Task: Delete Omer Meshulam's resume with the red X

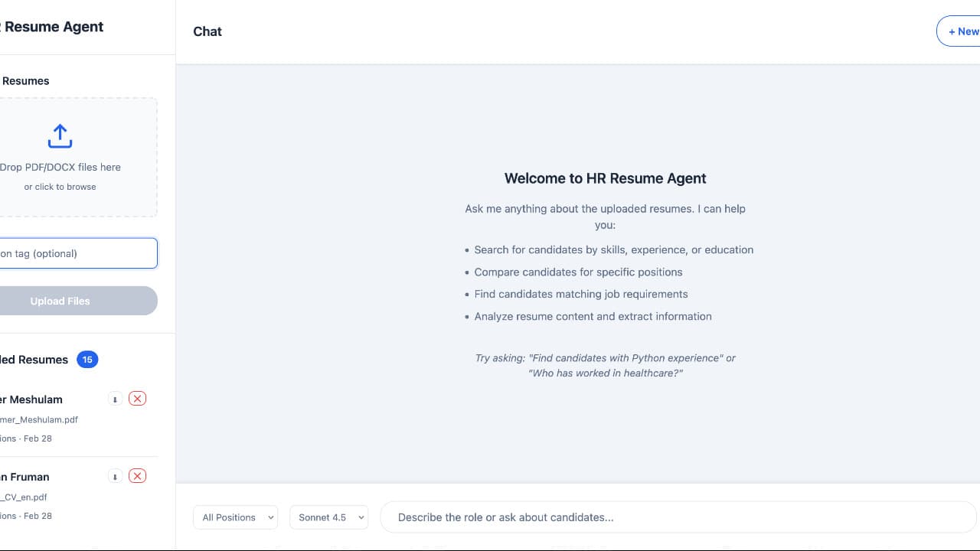Action: 137,399
